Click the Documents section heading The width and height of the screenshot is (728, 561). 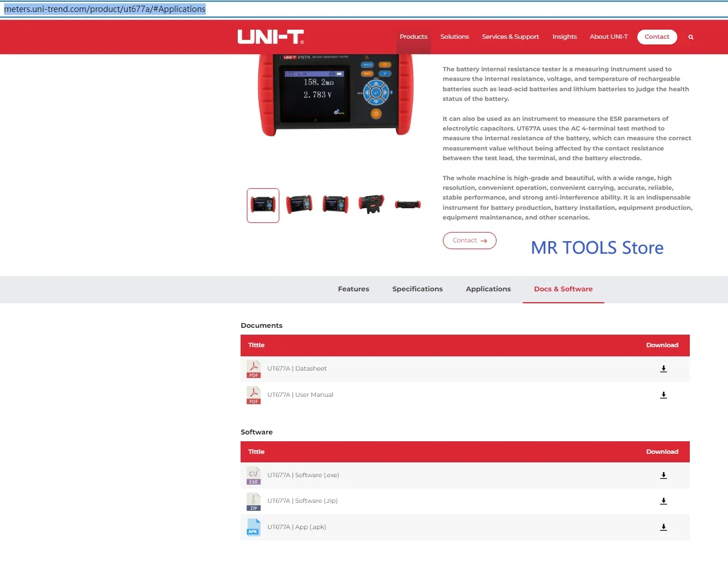coord(262,326)
